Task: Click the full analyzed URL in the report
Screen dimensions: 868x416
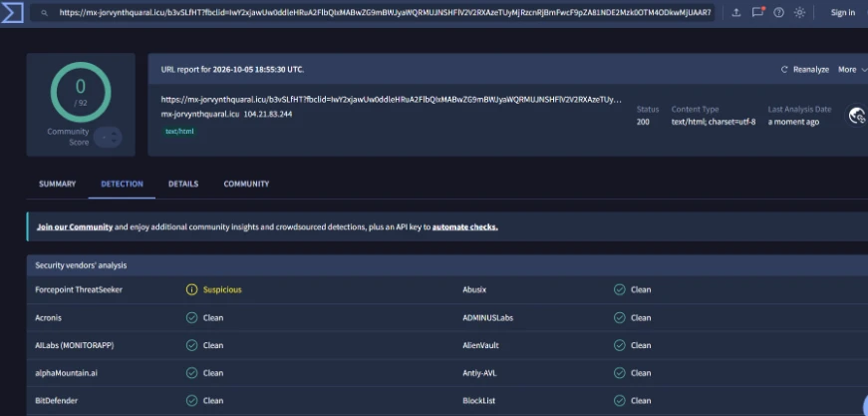Action: coord(392,100)
